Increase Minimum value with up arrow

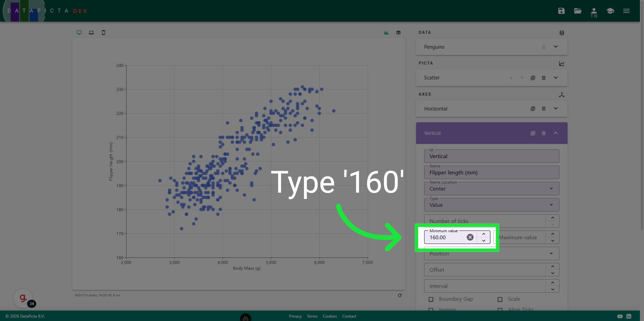484,234
